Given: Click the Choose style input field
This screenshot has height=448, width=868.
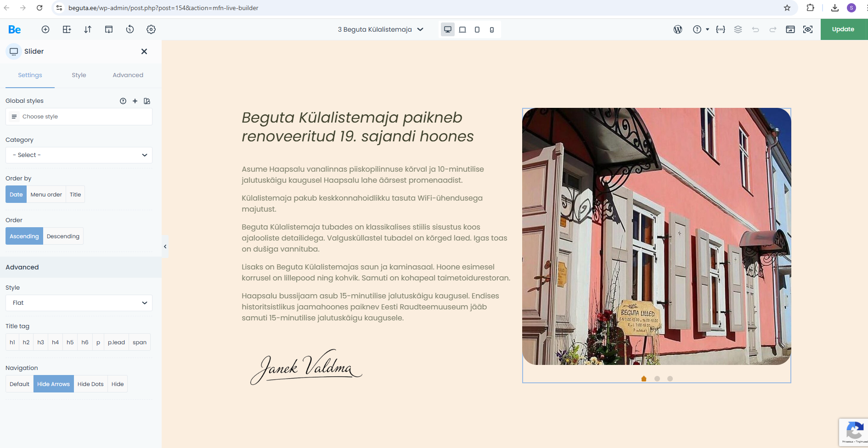Looking at the screenshot, I should [x=79, y=117].
